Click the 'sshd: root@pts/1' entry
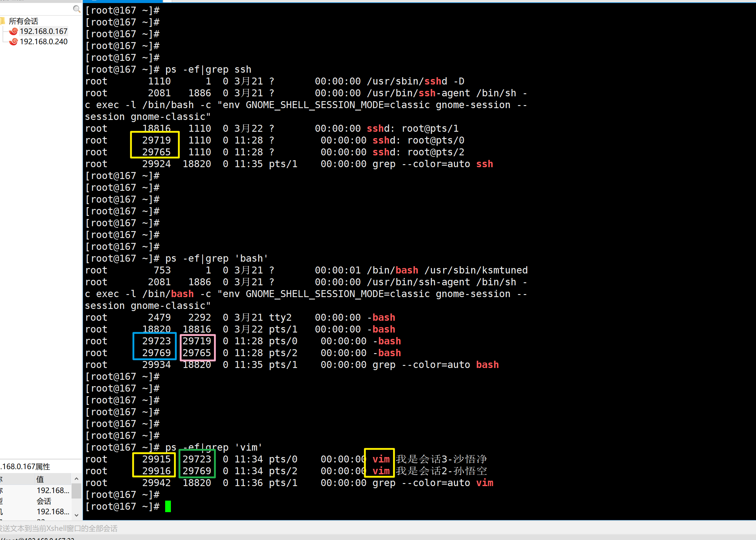The height and width of the screenshot is (540, 756). [413, 128]
